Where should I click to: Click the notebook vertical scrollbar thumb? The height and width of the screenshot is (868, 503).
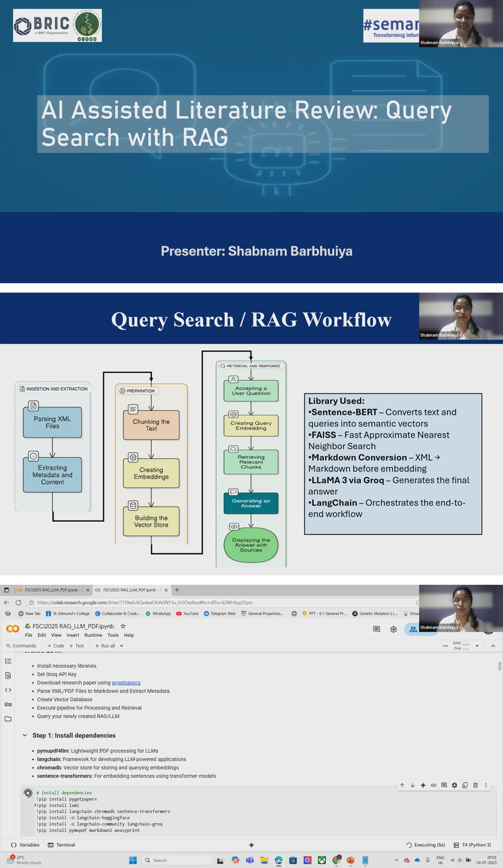pos(499,665)
